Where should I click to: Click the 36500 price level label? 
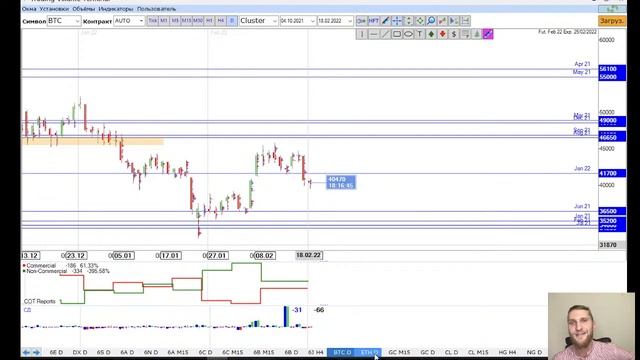[x=612, y=211]
